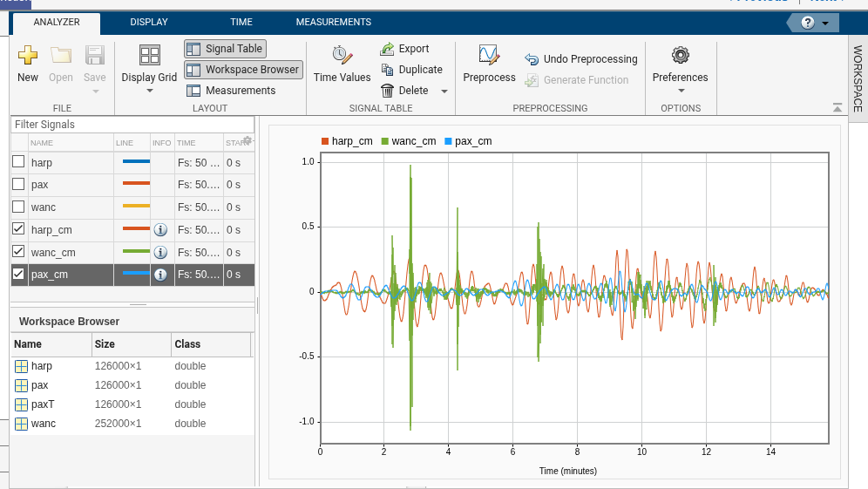Click the Preprocess icon
The height and width of the screenshot is (489, 868).
tap(489, 56)
